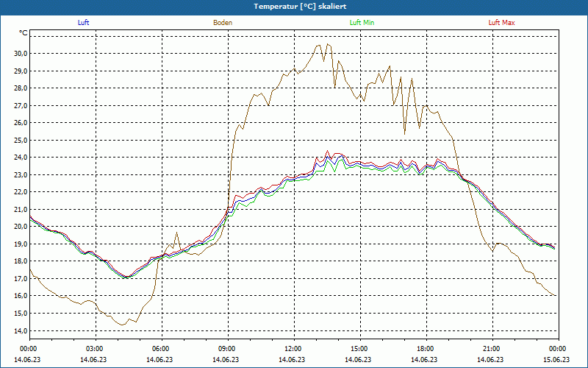The width and height of the screenshot is (588, 368).
Task: Click the 25,0 y-axis value
Action: point(21,140)
